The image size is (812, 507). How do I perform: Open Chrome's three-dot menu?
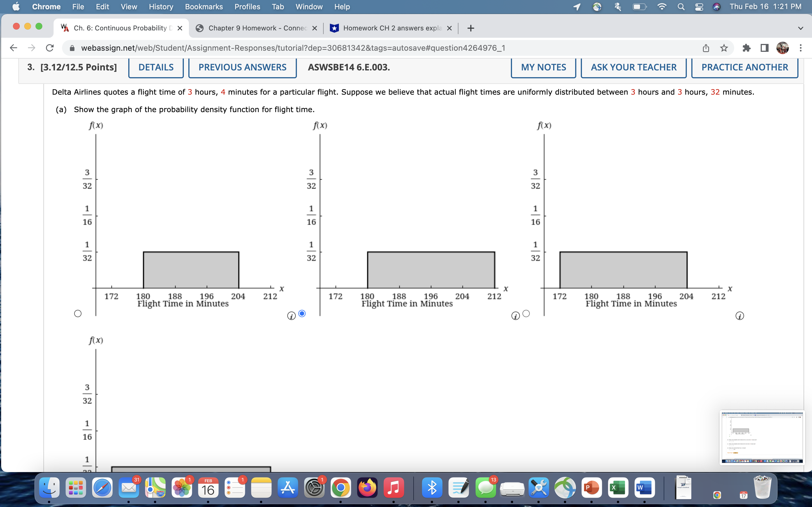(801, 48)
